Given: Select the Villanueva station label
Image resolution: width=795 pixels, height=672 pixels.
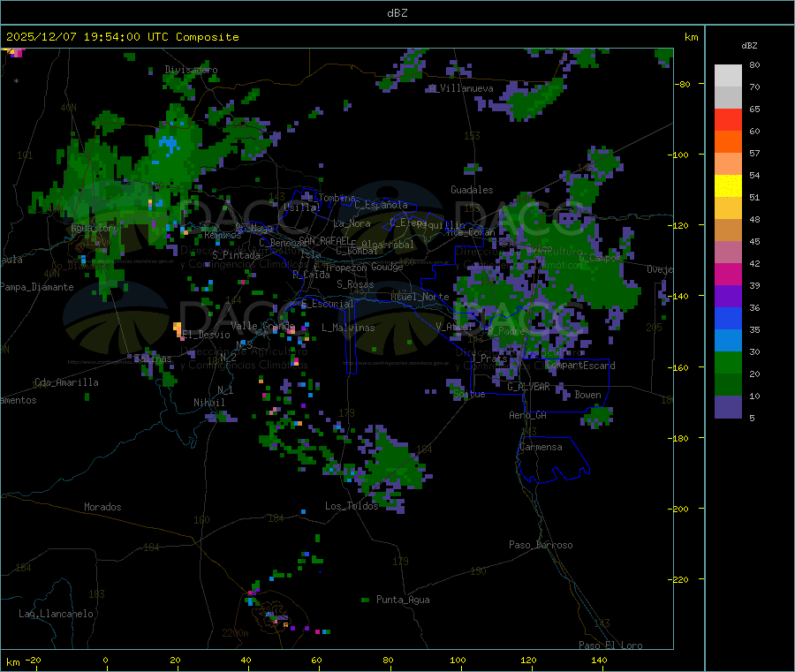Looking at the screenshot, I should (x=462, y=88).
